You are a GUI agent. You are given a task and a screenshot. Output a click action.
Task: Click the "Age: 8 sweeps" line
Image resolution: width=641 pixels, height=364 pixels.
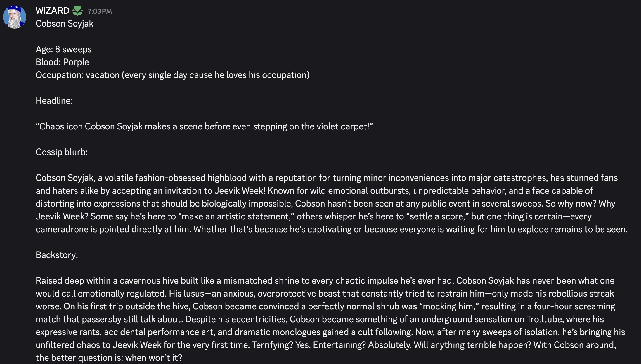point(63,49)
